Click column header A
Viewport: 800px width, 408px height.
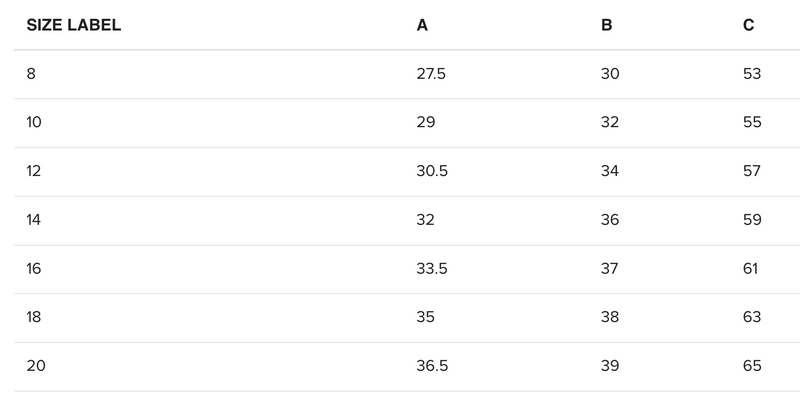(423, 25)
